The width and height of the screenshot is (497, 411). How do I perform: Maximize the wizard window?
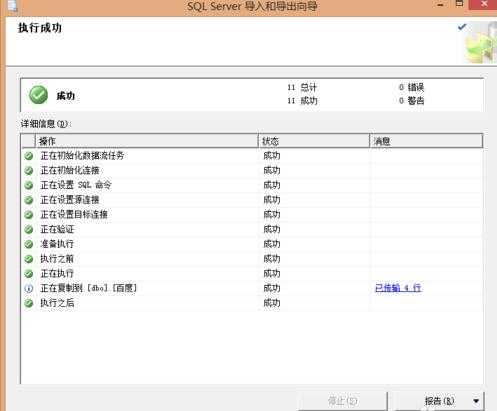[x=459, y=4]
